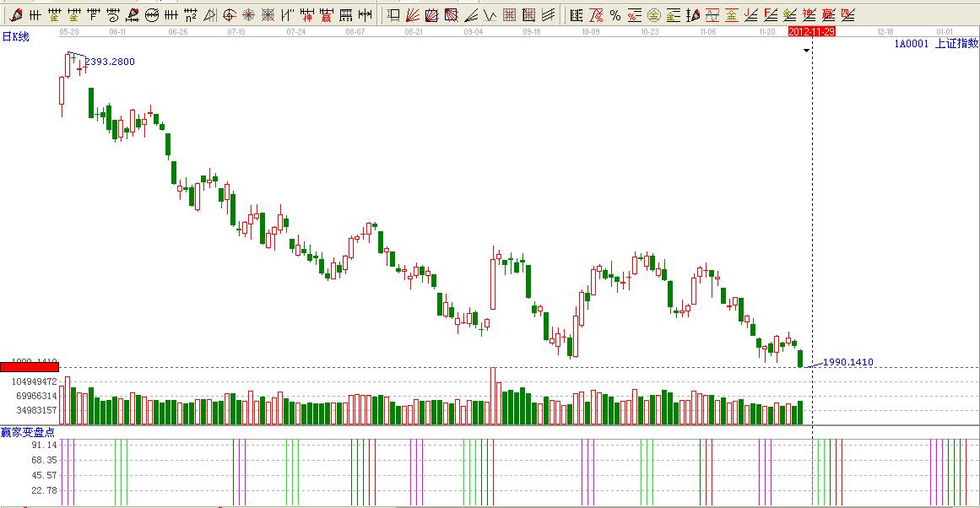Choose the red radial target tool icon

248,14
